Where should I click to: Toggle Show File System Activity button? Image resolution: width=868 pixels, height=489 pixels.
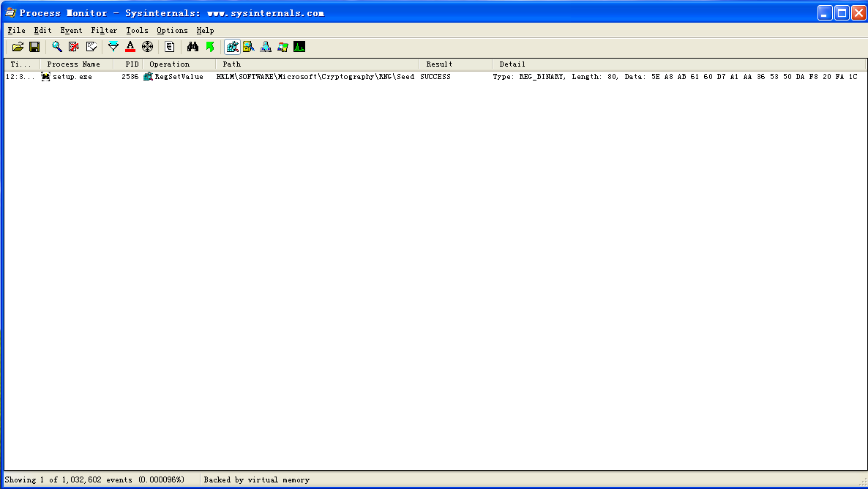[x=249, y=47]
